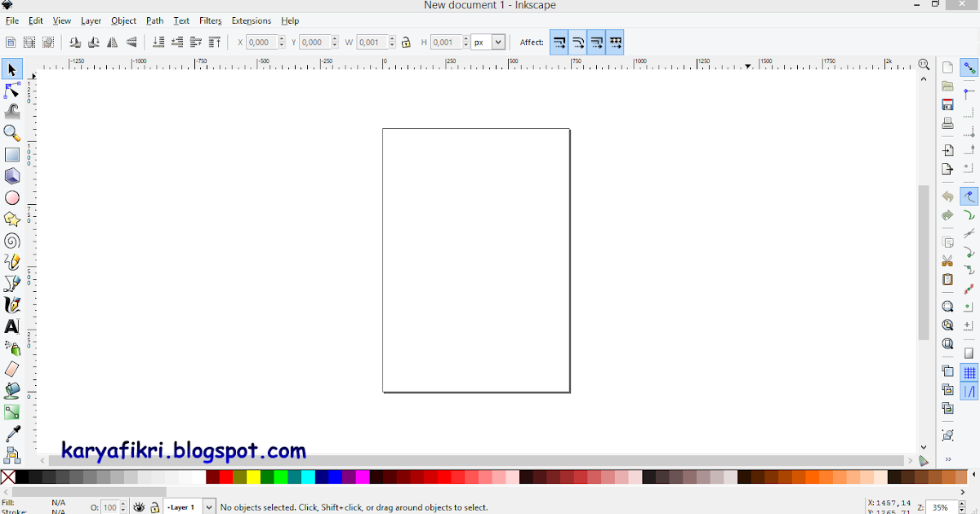Image resolution: width=980 pixels, height=514 pixels.
Task: Click the Undo arrow icon
Action: coord(947,197)
